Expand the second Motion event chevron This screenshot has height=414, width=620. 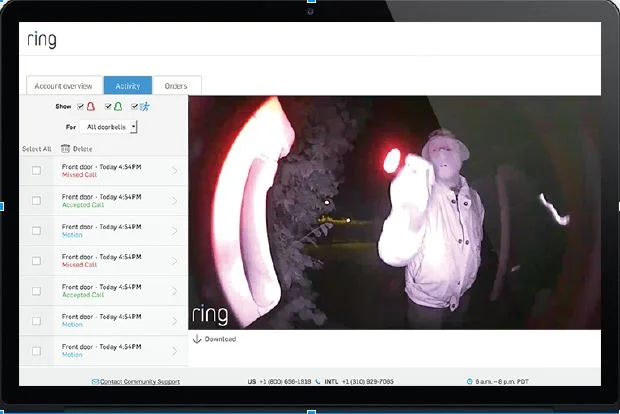(174, 321)
